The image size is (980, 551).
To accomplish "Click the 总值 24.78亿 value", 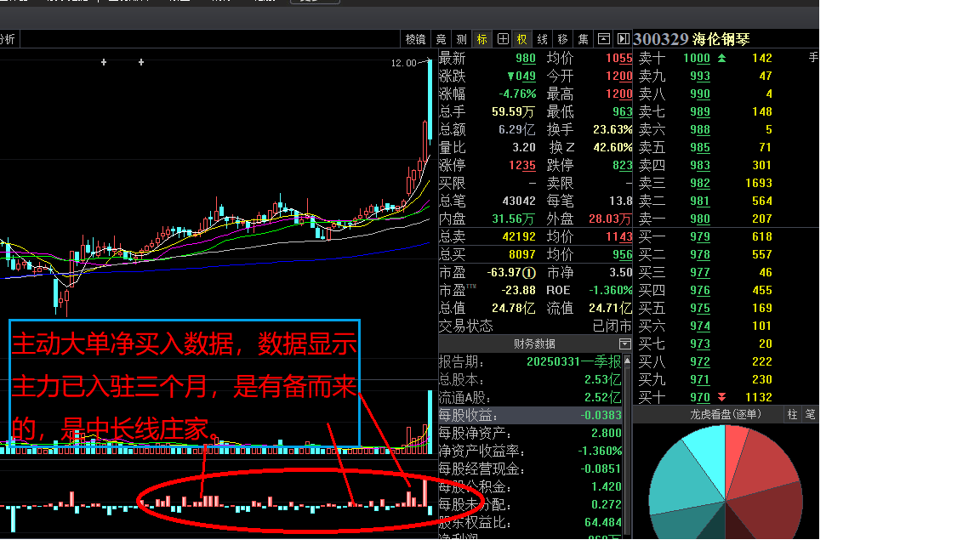I will tap(513, 309).
